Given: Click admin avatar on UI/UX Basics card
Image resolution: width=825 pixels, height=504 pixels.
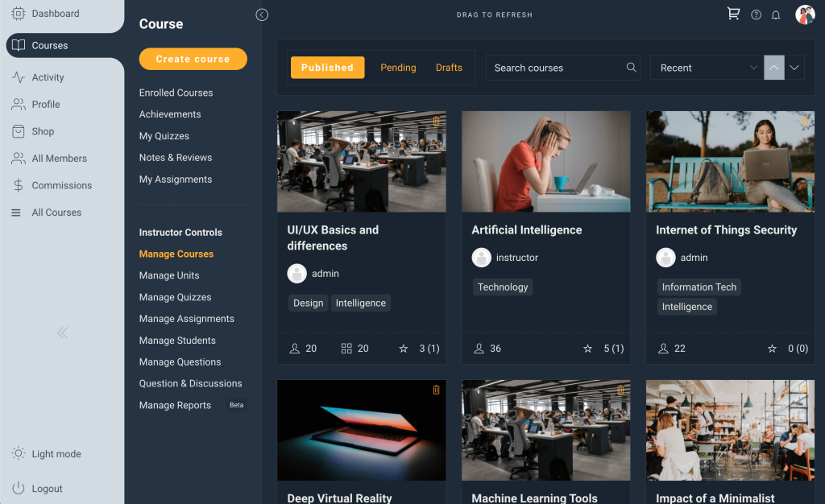Looking at the screenshot, I should (296, 273).
